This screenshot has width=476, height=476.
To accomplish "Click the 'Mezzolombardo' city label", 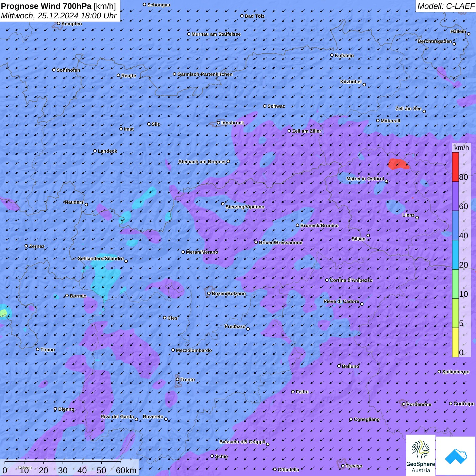I will (x=194, y=350).
